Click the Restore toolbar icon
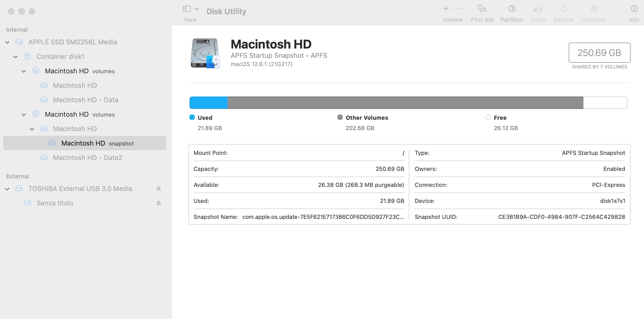 click(x=564, y=9)
